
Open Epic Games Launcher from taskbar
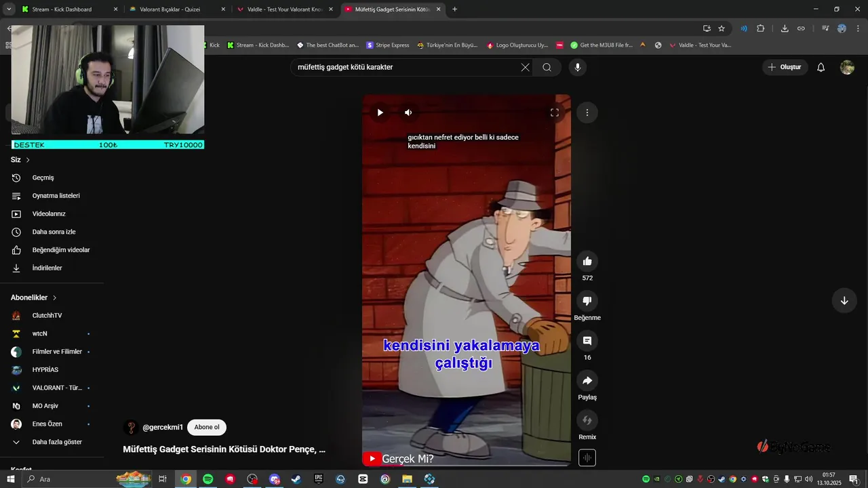coord(318,479)
